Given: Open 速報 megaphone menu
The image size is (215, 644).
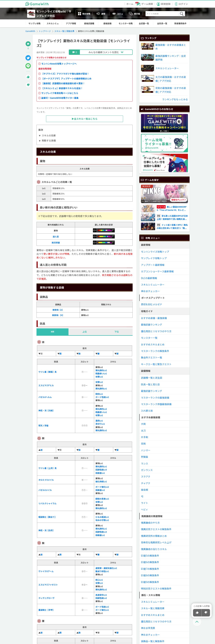Looking at the screenshot, I should coord(101,14).
